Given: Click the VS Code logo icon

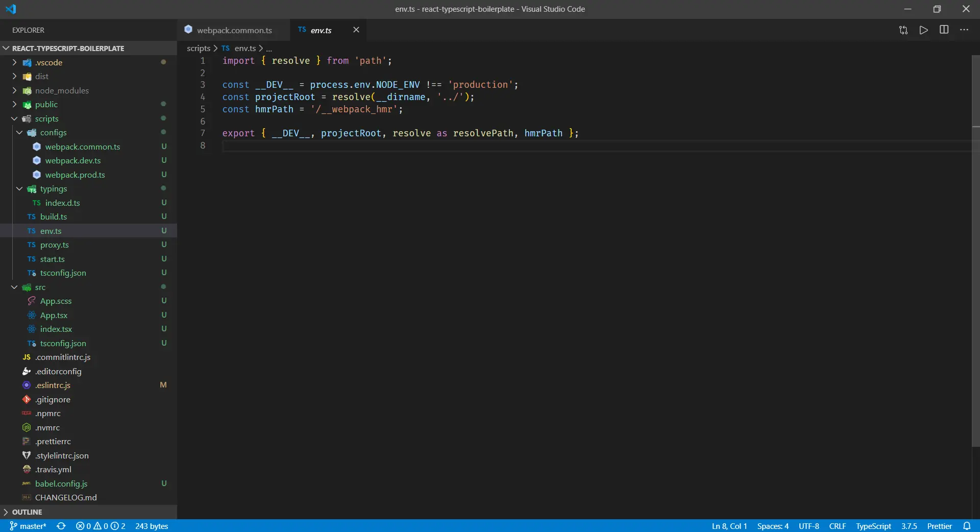Looking at the screenshot, I should (x=11, y=9).
